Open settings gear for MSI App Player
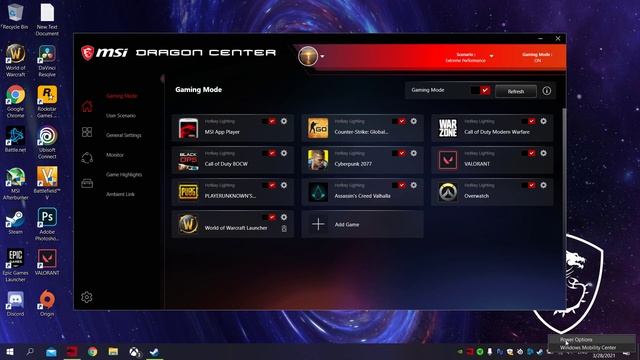The image size is (640, 360). click(x=284, y=121)
